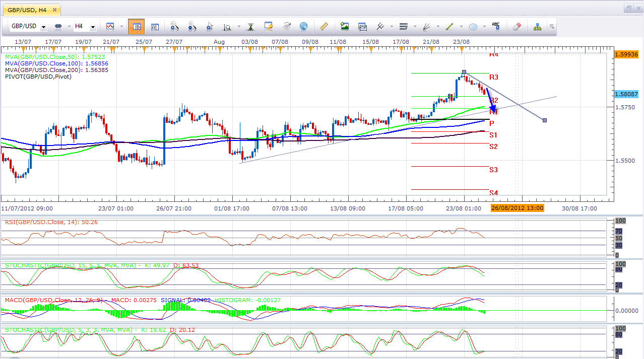The height and width of the screenshot is (359, 644).
Task: Click the 30/08 17:00 bottom axis label
Action: tap(579, 208)
